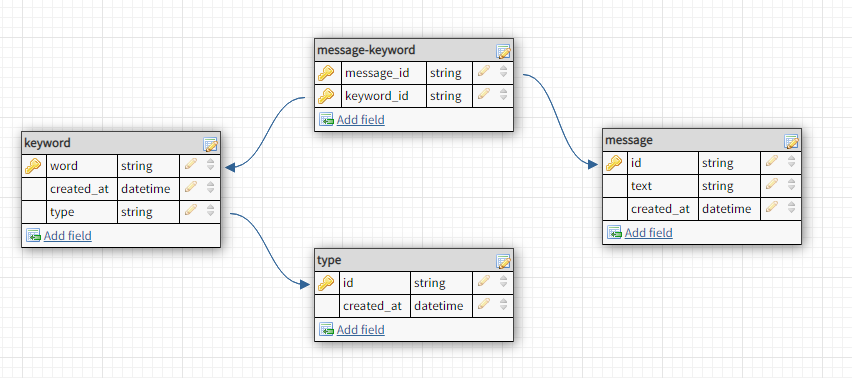The width and height of the screenshot is (852, 378).
Task: Reorder keyword type field using up/down arrows
Action: 211,211
